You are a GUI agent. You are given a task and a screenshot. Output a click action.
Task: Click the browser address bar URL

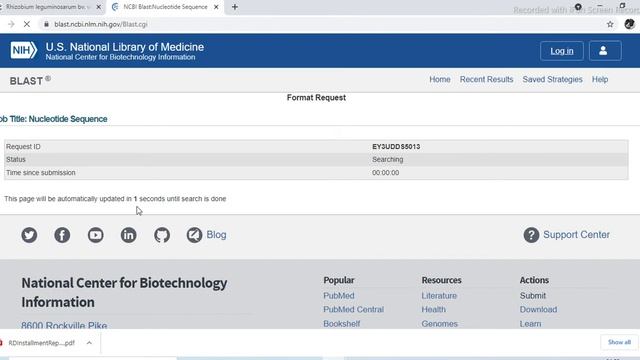pos(101,24)
